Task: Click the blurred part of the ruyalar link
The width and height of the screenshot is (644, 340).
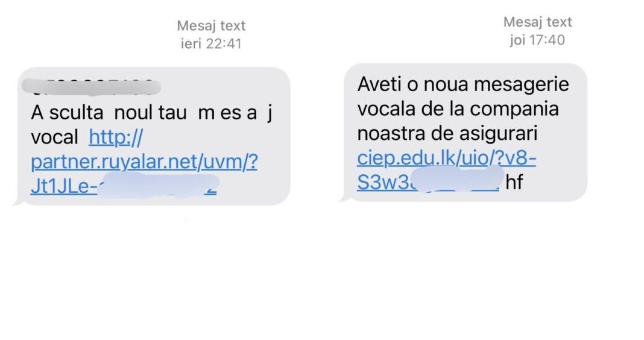Action: coord(158,186)
